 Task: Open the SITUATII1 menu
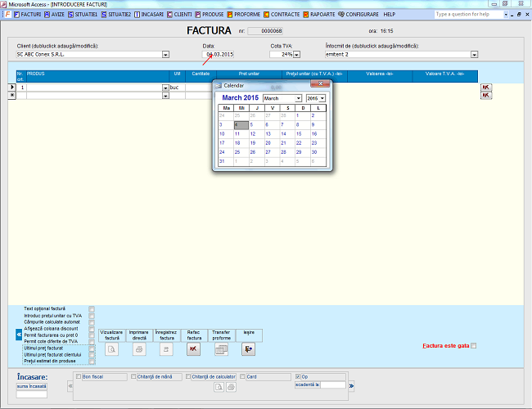83,14
